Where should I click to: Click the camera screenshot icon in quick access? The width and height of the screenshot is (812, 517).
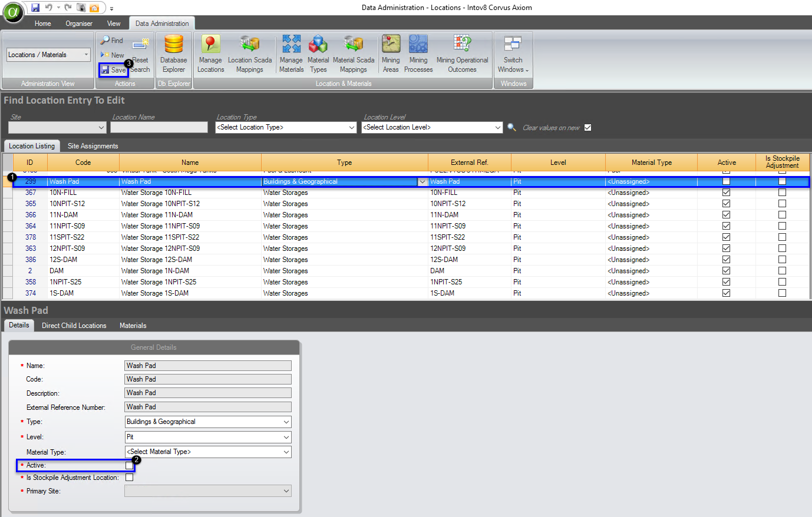pos(81,8)
